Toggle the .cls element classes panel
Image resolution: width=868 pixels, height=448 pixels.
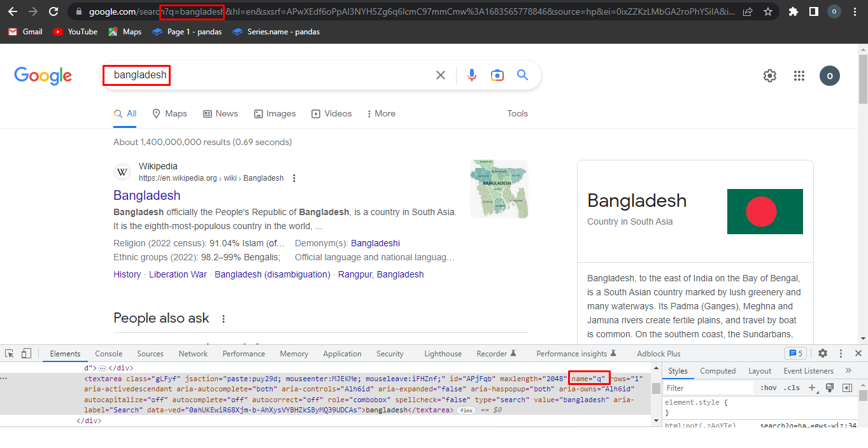[792, 388]
